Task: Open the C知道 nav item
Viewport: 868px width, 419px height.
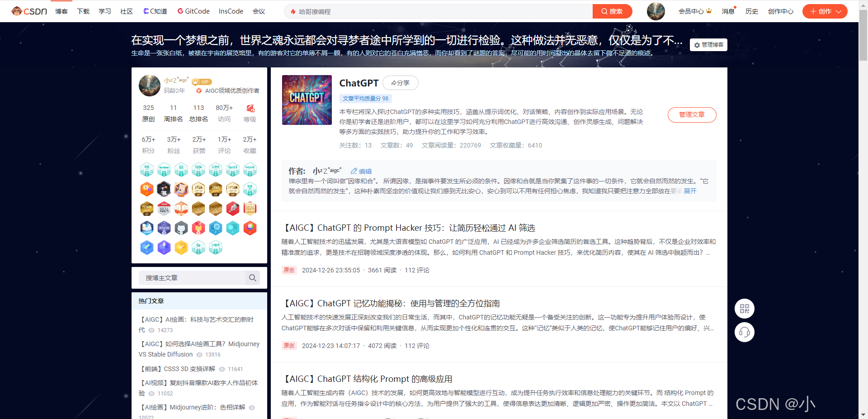Action: click(x=155, y=11)
